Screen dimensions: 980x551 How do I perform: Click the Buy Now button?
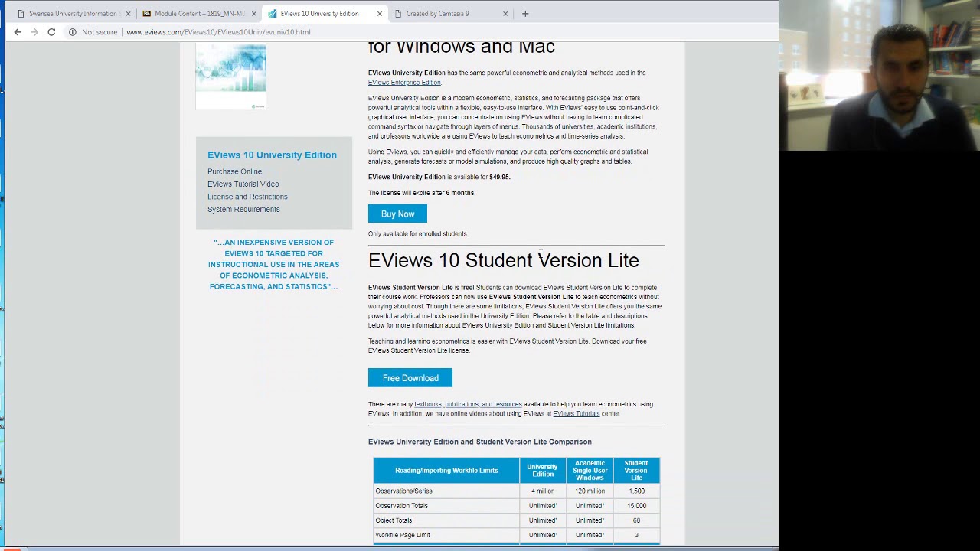coord(397,214)
